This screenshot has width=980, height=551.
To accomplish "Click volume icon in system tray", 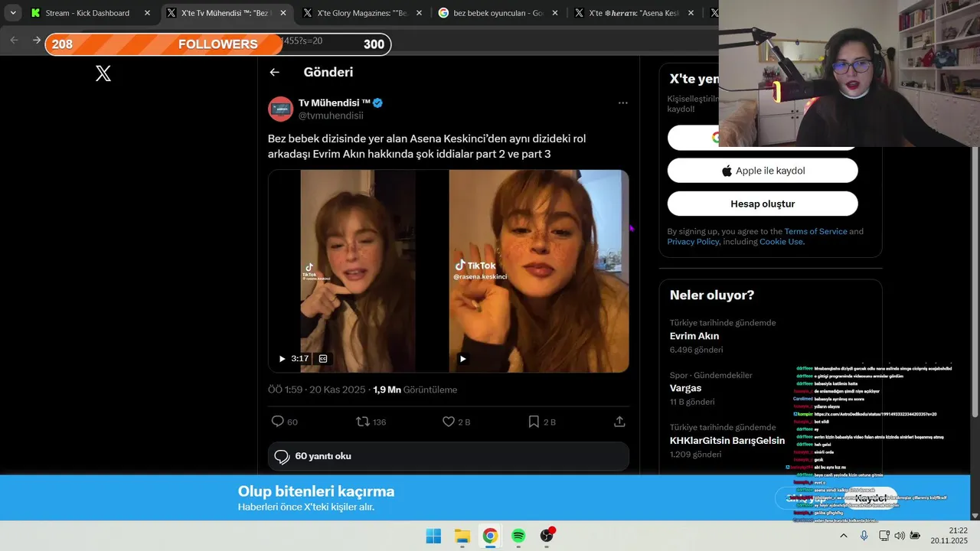I will 900,536.
